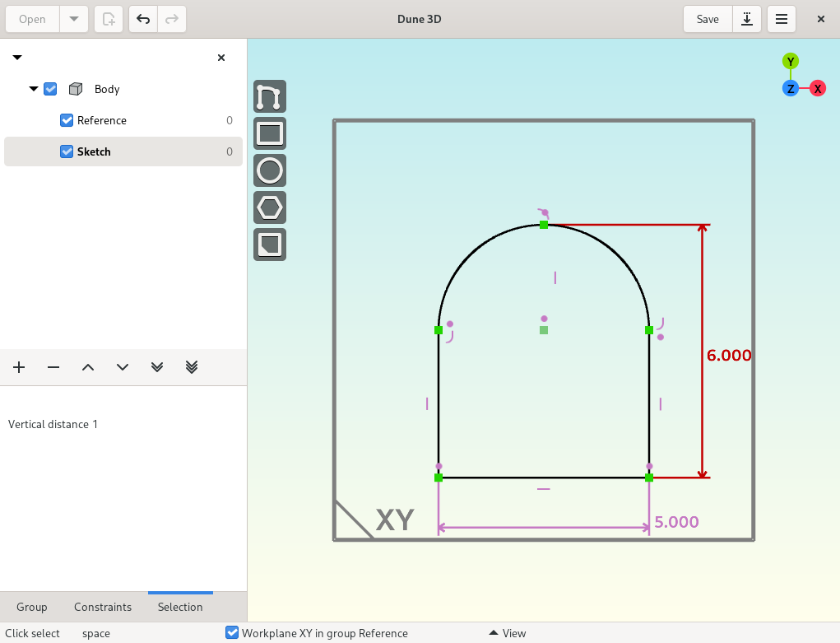Toggle Workplane XY in group Reference checkbox

(232, 633)
